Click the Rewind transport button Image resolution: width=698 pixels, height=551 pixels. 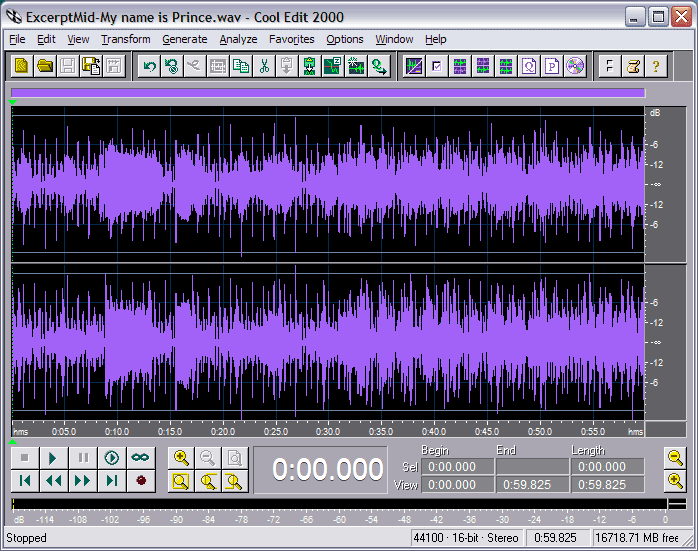[53, 481]
